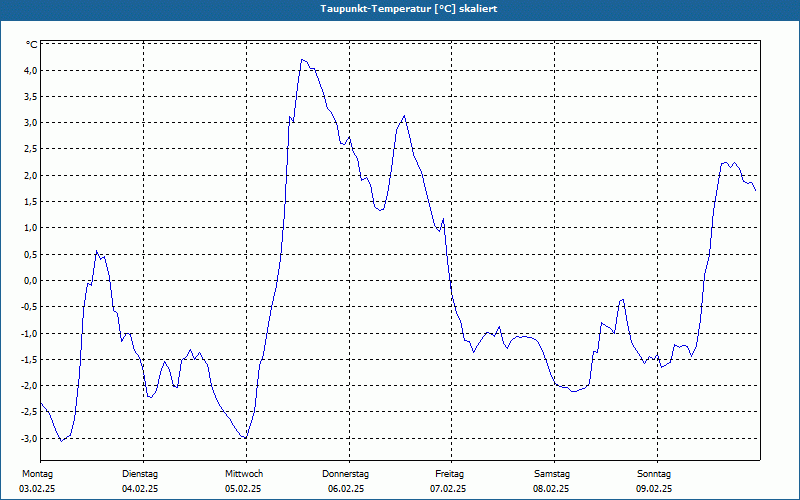This screenshot has height=500, width=800.
Task: Click the Donnerstag day label
Action: click(345, 474)
